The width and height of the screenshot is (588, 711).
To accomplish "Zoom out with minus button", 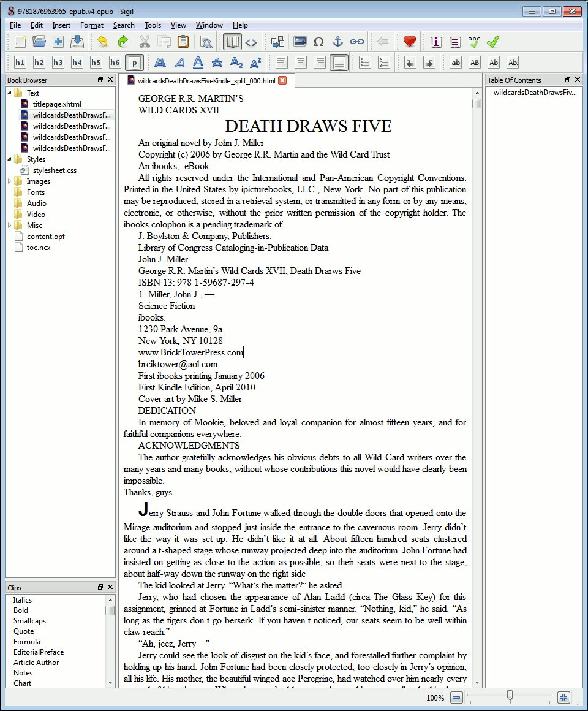I will (x=456, y=698).
